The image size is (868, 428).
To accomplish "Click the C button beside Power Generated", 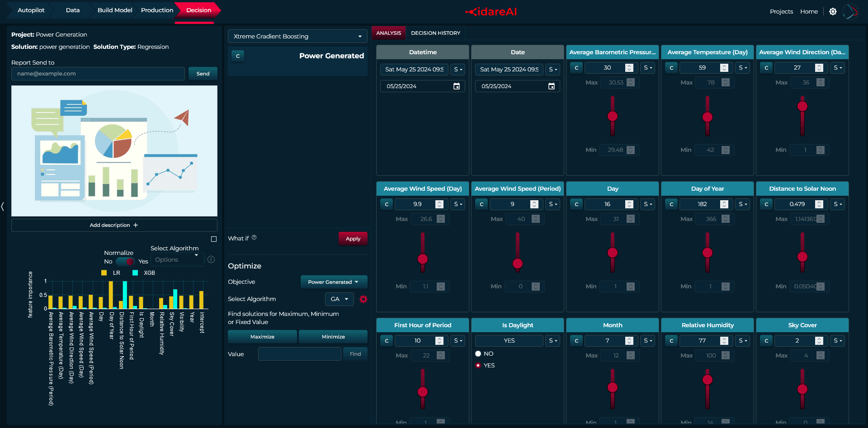I will tap(238, 56).
